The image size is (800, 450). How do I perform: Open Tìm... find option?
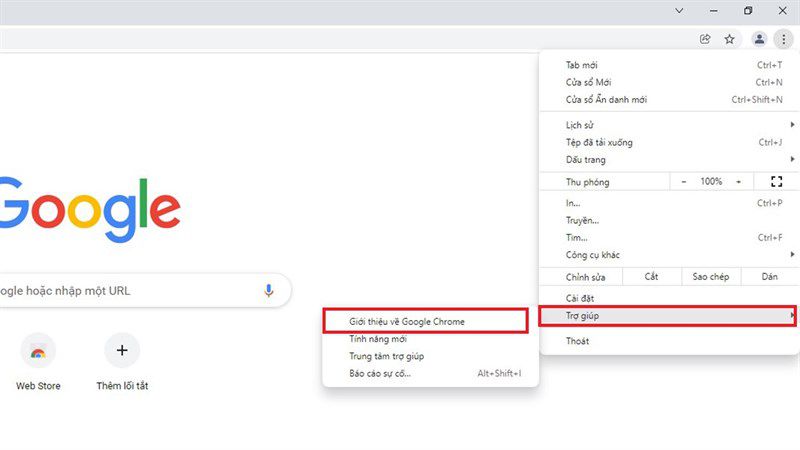[668, 238]
